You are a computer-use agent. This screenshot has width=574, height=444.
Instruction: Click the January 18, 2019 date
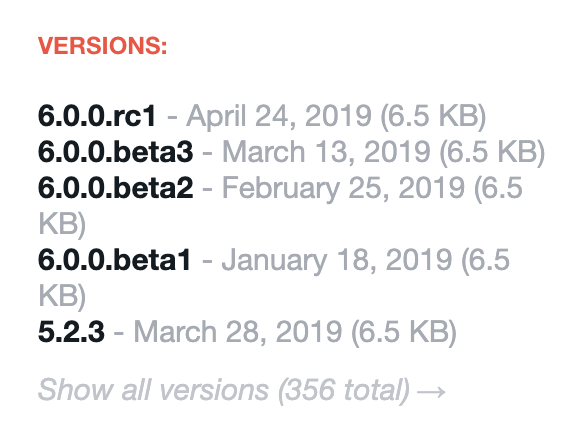(x=337, y=260)
